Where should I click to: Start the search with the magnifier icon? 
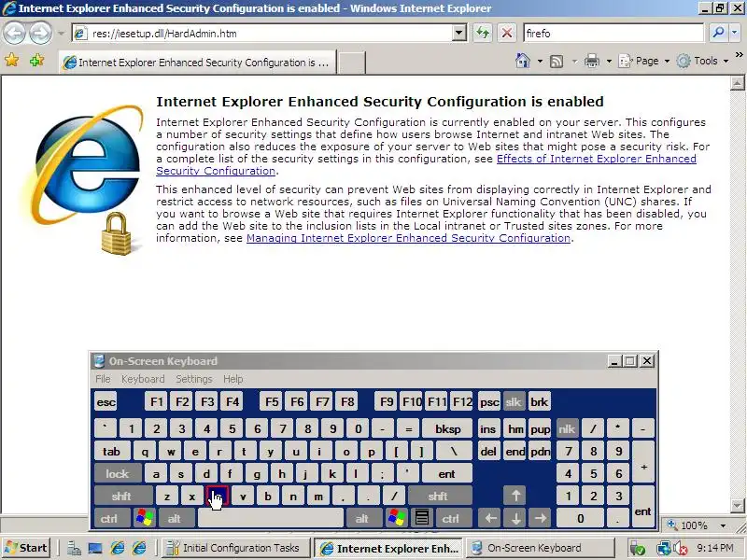(x=717, y=33)
